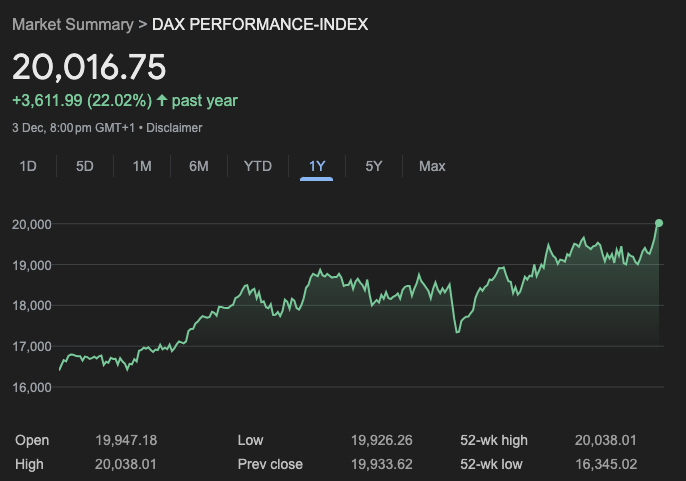This screenshot has height=481, width=686.
Task: Click the 20,000 y-axis label
Action: coord(32,225)
